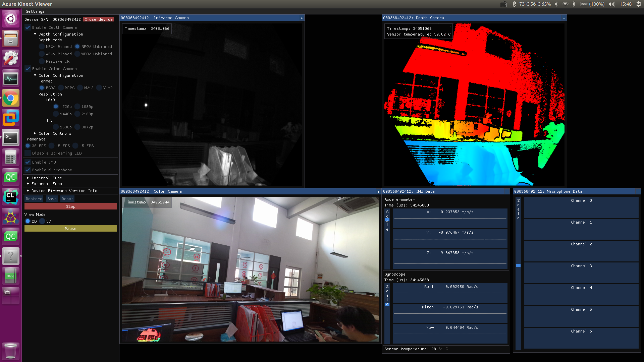Uncheck Enable Color Camera
The image size is (644, 362).
(x=28, y=69)
